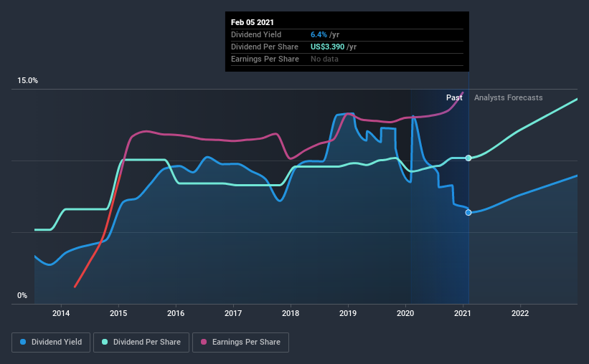589x364 pixels.
Task: Click the Feb 05 2021 tooltip date header
Action: 253,22
